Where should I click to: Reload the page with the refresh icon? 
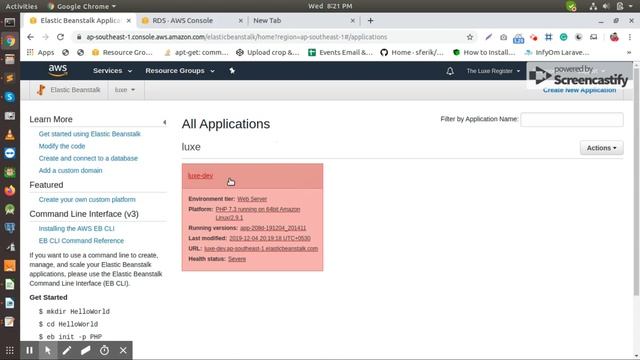point(60,37)
